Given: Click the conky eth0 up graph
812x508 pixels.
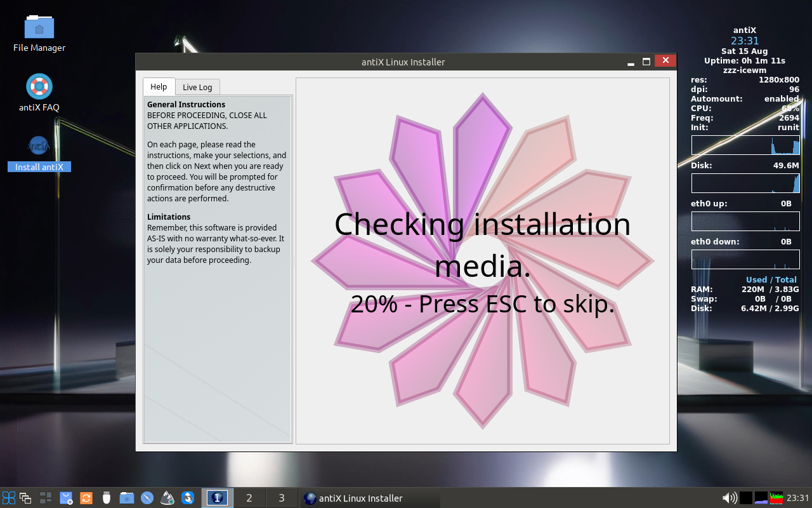Looking at the screenshot, I should [745, 221].
